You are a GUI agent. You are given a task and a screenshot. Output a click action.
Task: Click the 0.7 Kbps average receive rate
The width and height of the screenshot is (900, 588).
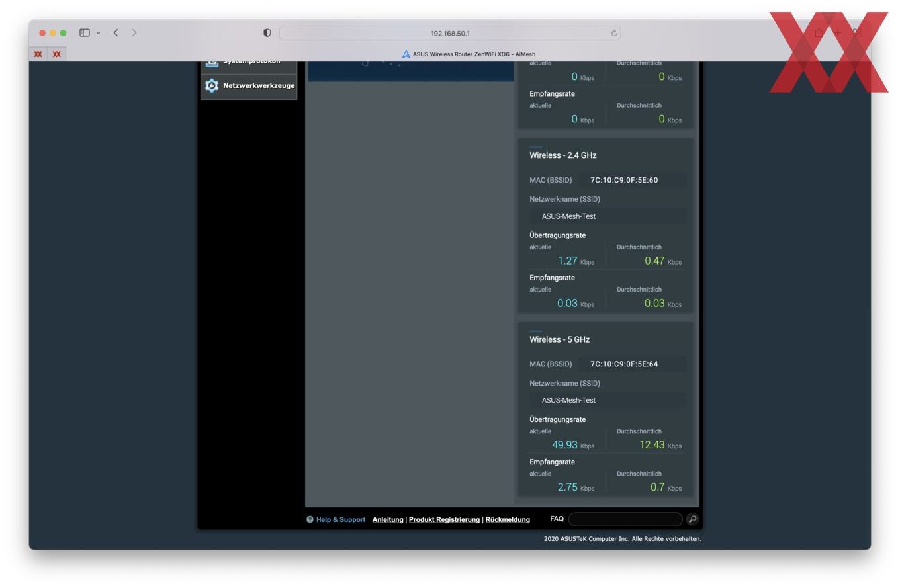(666, 487)
